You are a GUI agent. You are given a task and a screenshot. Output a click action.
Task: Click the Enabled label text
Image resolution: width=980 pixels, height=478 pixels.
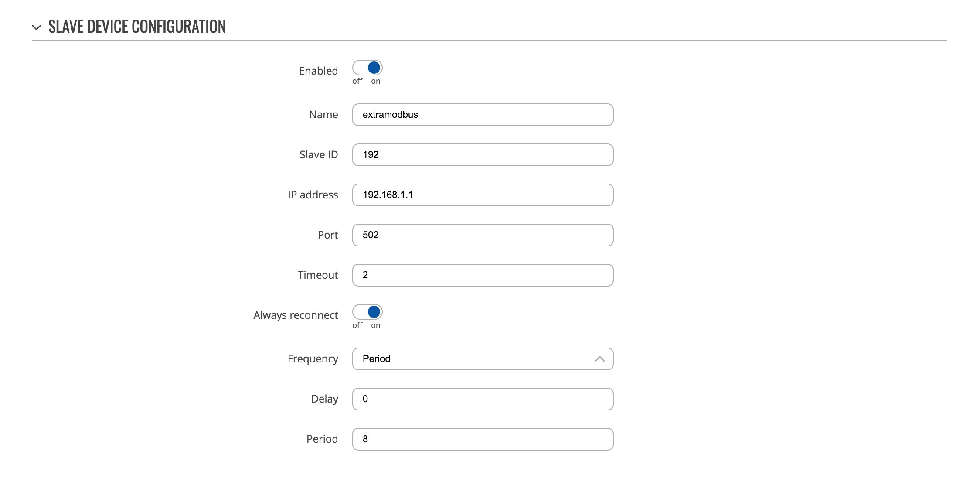pyautogui.click(x=318, y=70)
